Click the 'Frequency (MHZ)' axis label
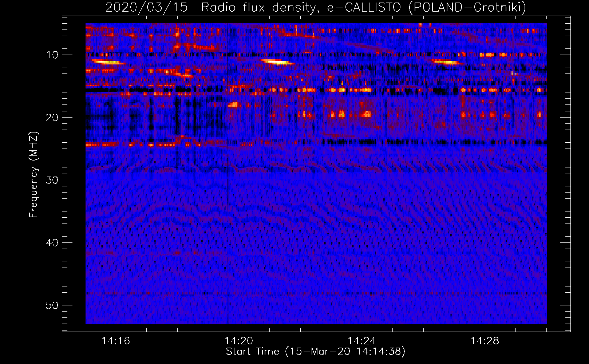Viewport: 589px width, 364px height. [x=33, y=175]
